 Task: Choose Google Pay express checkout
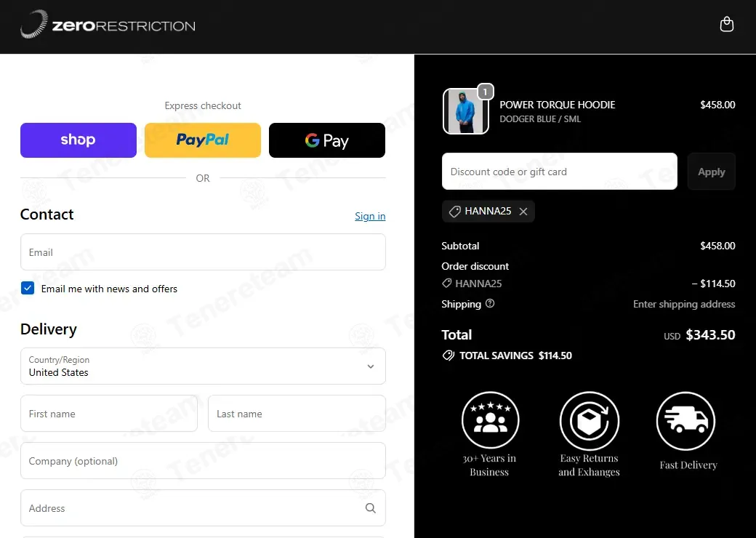pyautogui.click(x=327, y=140)
